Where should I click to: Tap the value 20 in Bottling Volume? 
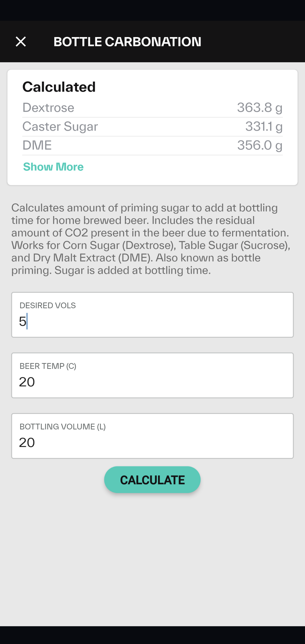tap(27, 442)
